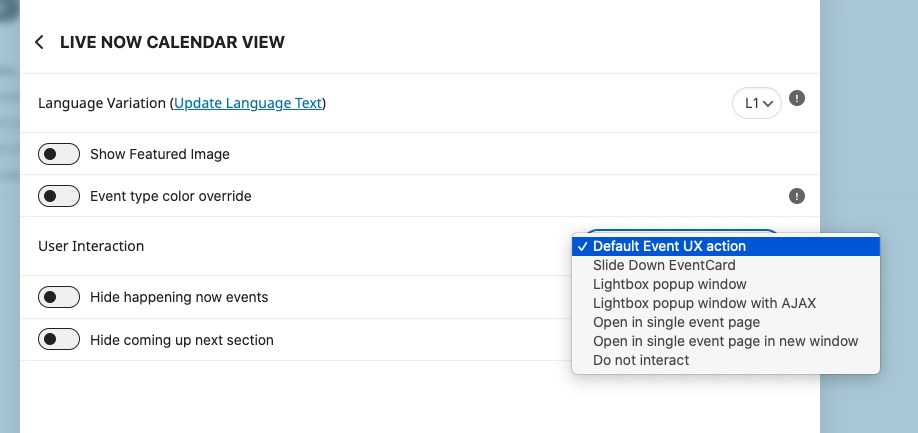Viewport: 918px width, 433px height.
Task: Choose Slide Down EventCard option
Action: click(x=725, y=265)
